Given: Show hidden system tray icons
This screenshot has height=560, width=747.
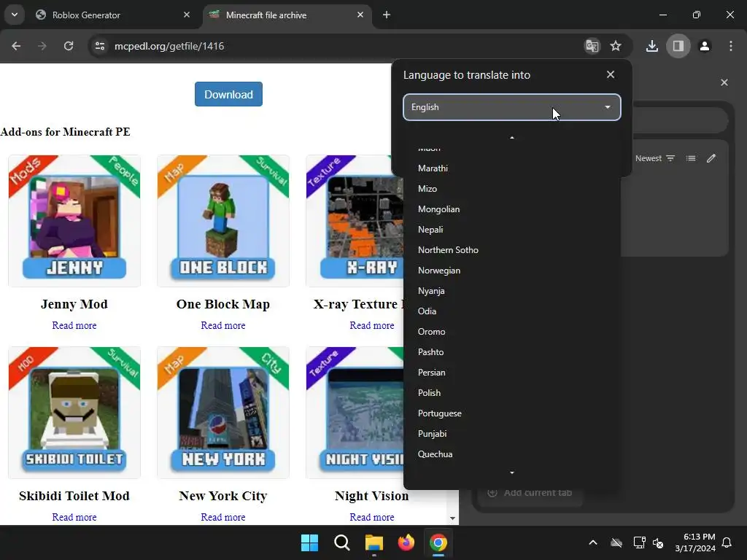Looking at the screenshot, I should click(592, 542).
